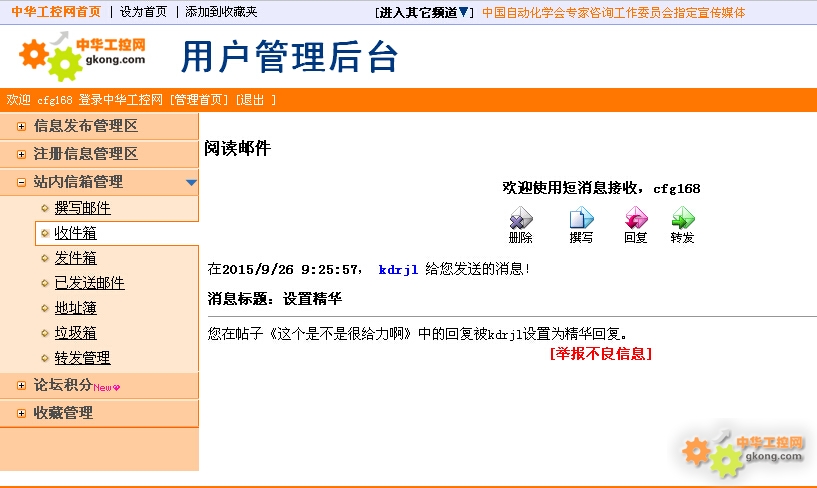817x488 pixels.
Task: Expand the 注册信息管理区 plus box
Action: [x=21, y=155]
